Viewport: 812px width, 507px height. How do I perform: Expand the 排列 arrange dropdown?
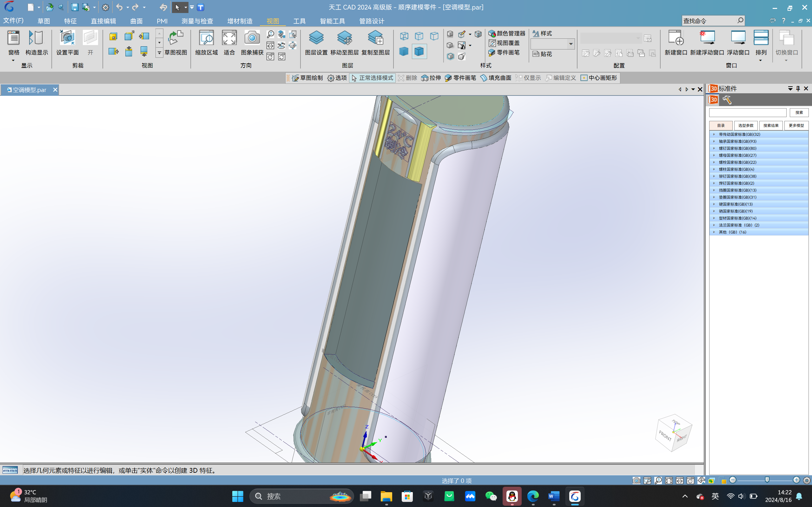(761, 60)
